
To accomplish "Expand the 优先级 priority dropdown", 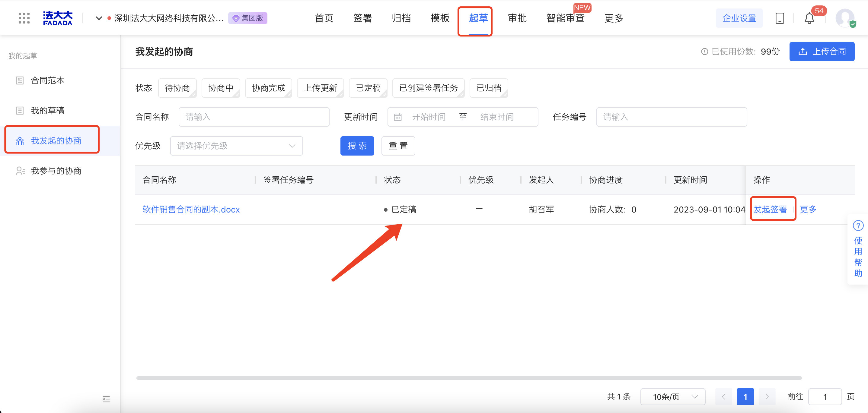I will point(237,146).
